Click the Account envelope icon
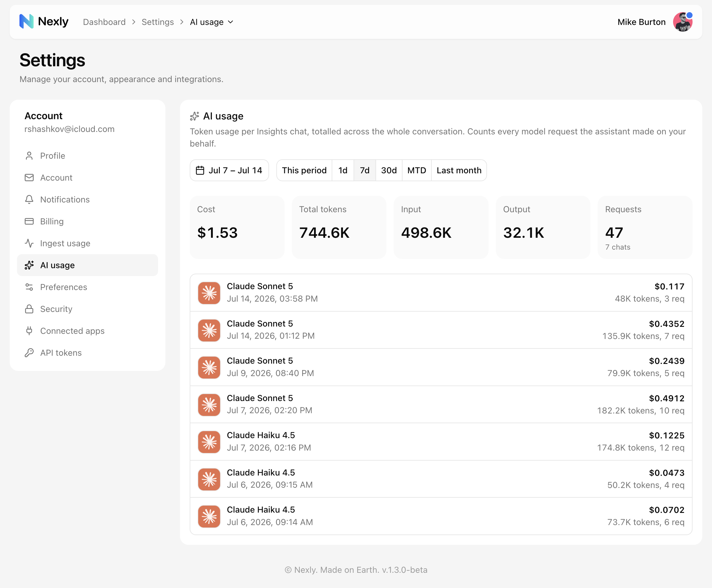The height and width of the screenshot is (588, 712). coord(29,178)
